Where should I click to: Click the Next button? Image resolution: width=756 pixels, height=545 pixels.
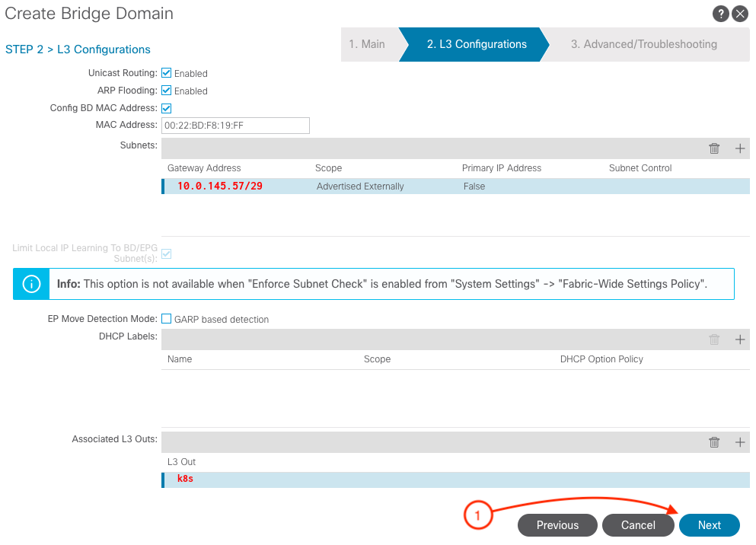click(709, 525)
